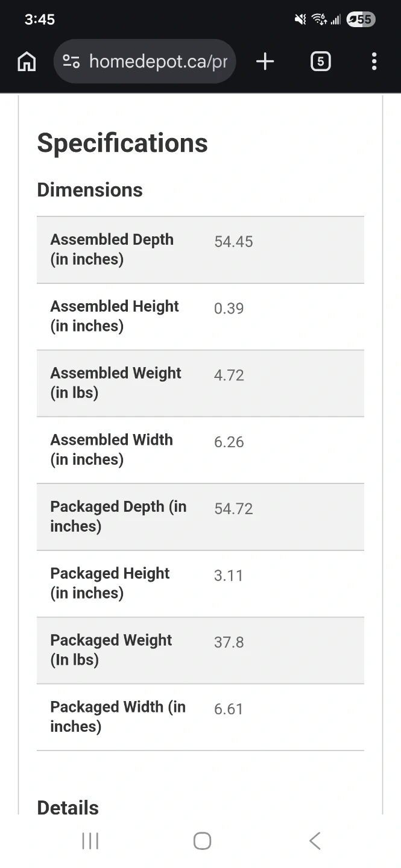Tap the Android recent apps button

pos(90,841)
